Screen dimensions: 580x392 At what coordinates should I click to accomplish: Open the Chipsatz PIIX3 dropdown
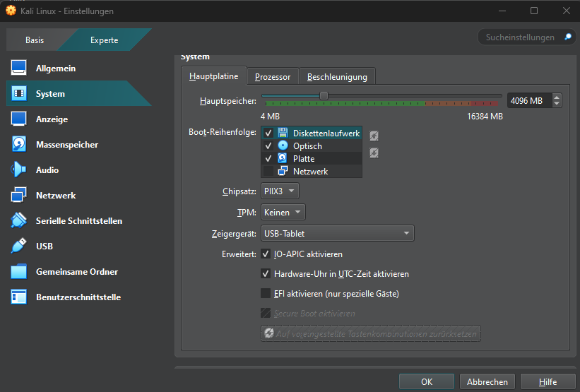click(x=280, y=191)
